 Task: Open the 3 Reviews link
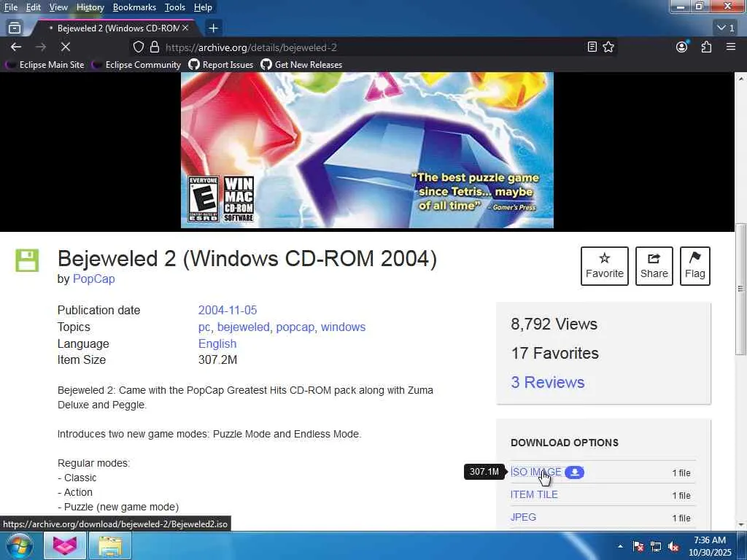tap(548, 382)
